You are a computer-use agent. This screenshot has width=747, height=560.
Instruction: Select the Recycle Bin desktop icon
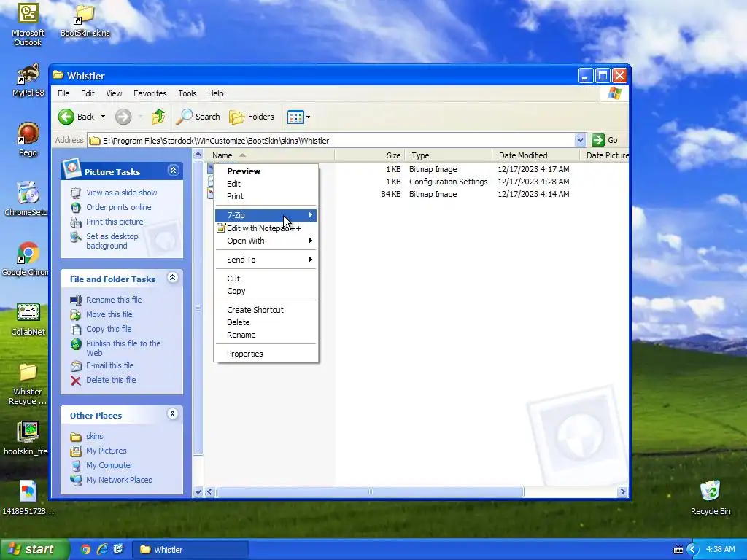pyautogui.click(x=711, y=497)
